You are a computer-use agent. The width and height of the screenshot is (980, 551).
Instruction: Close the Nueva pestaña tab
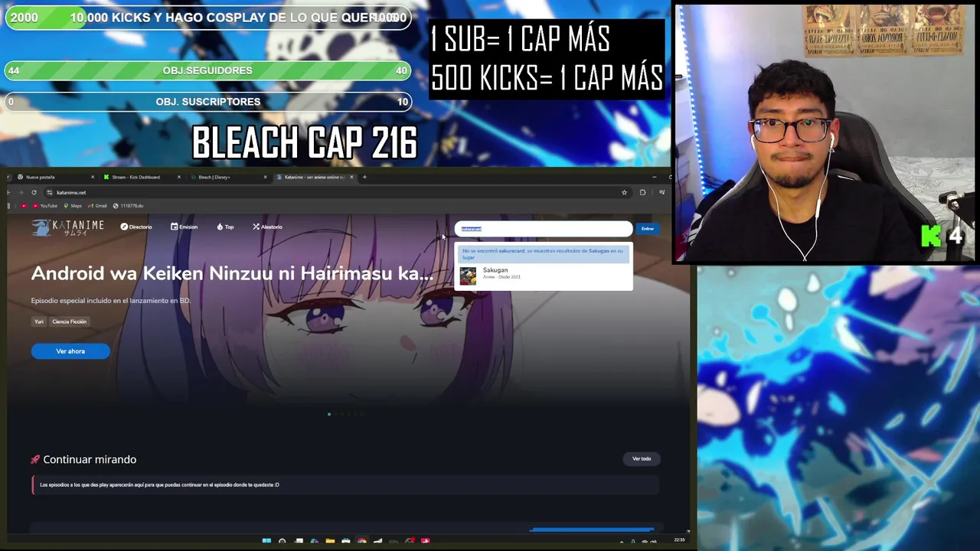tap(93, 177)
